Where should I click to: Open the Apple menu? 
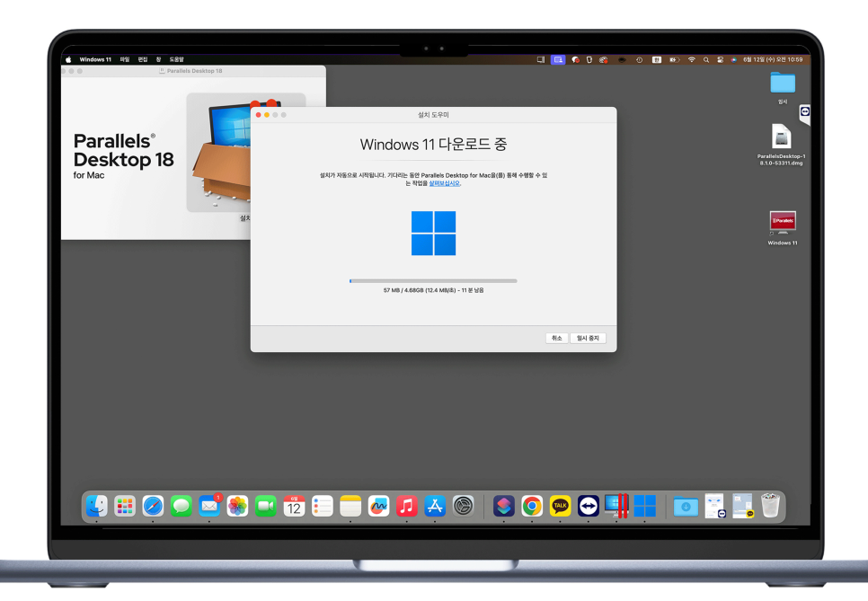[68, 60]
